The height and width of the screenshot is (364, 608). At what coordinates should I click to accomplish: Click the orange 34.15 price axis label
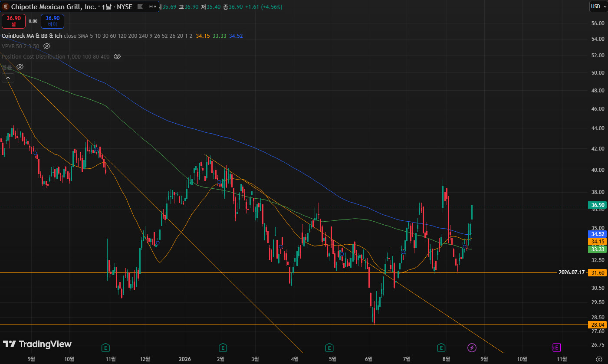(598, 241)
